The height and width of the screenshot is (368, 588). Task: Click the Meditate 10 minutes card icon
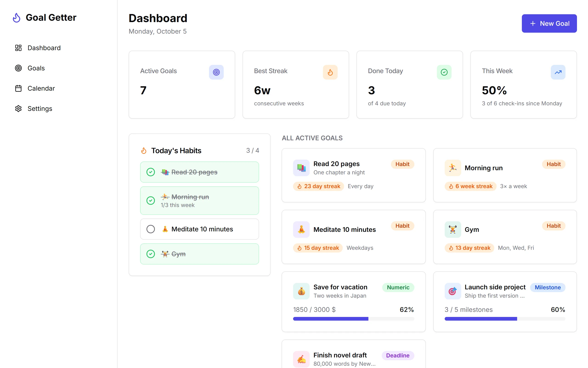(301, 229)
